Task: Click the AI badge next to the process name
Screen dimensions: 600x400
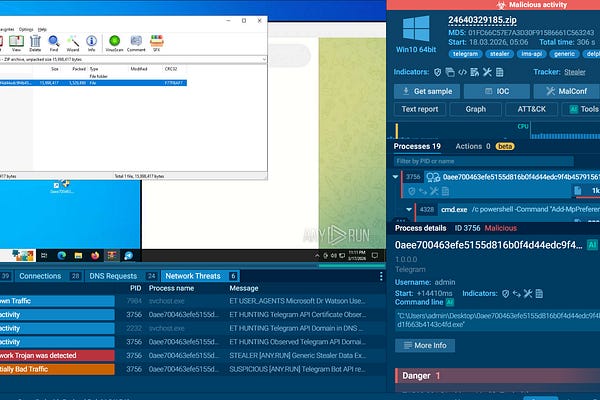Action: coord(592,245)
